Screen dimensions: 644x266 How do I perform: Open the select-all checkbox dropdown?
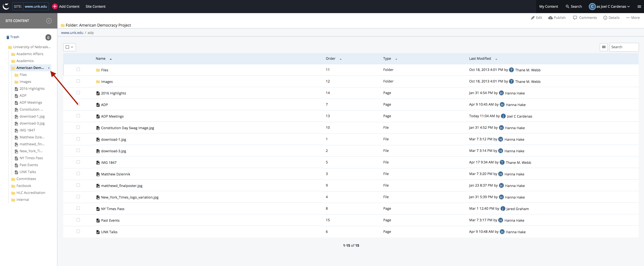(72, 47)
